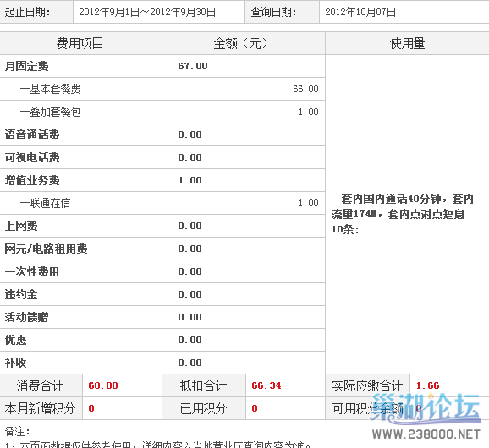Select the 一次性费用 row label

click(x=32, y=271)
